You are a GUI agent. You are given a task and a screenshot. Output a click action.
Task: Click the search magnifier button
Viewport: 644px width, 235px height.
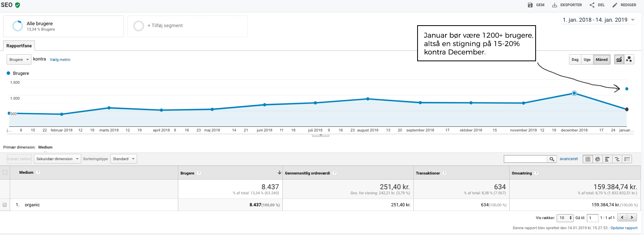[552, 159]
